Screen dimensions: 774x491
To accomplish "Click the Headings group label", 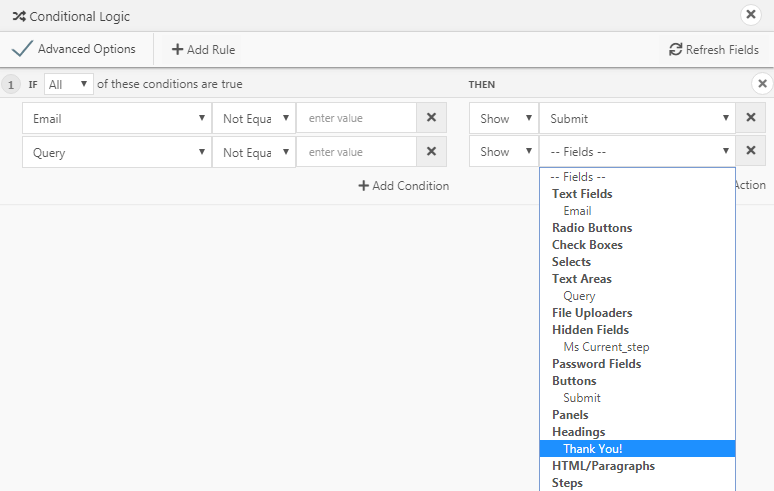I will [579, 432].
